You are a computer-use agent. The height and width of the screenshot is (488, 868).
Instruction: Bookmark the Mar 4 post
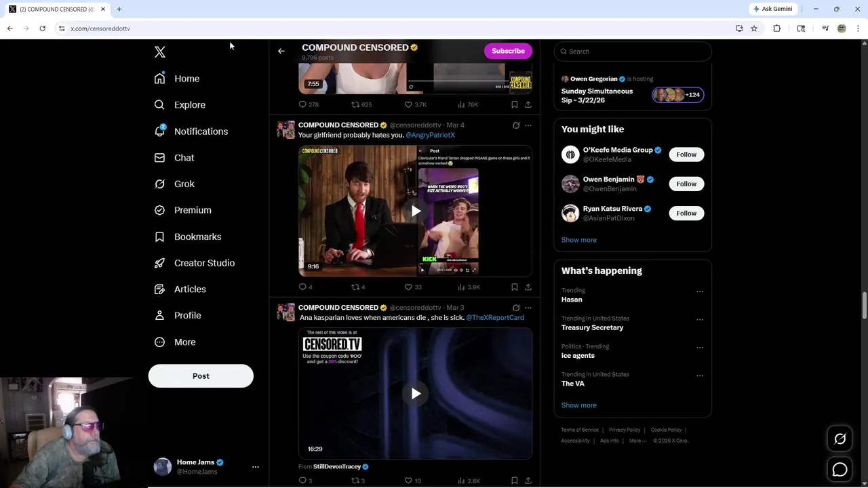click(x=515, y=287)
